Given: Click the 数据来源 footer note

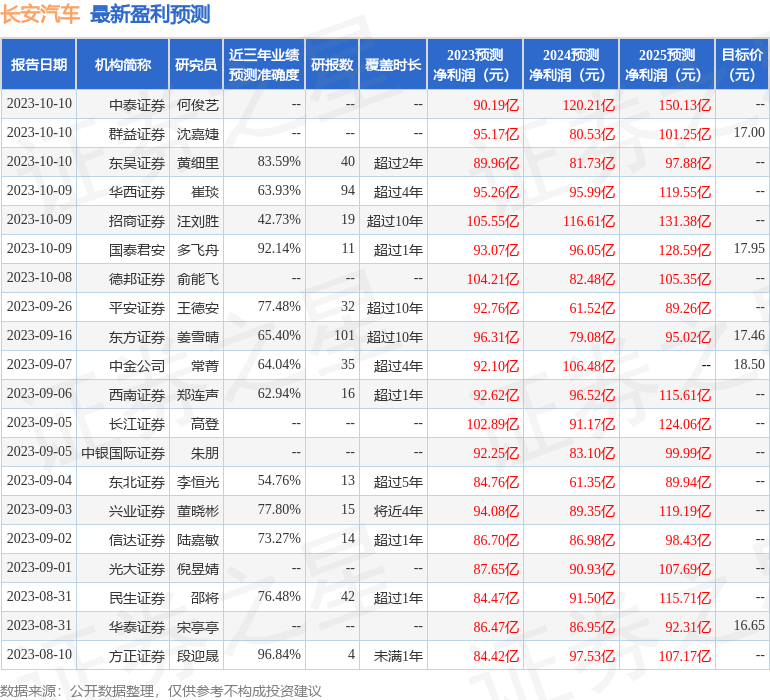Looking at the screenshot, I should 161,691.
